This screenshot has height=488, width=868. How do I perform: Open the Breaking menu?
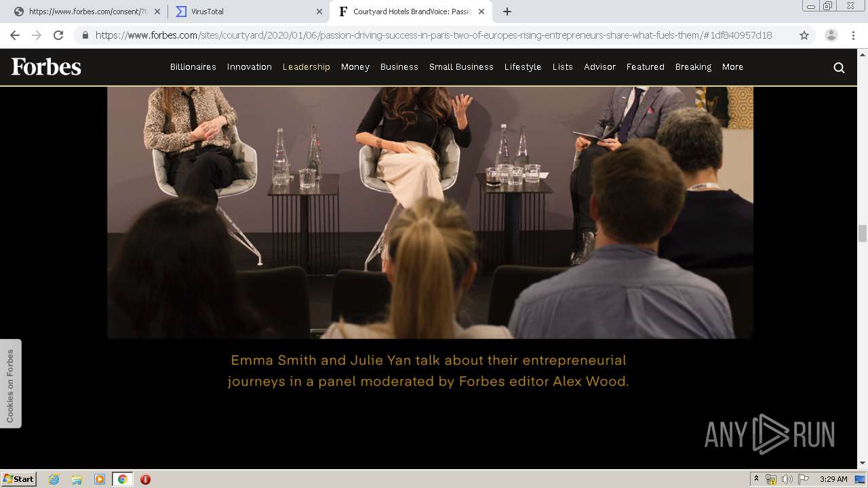(x=693, y=67)
